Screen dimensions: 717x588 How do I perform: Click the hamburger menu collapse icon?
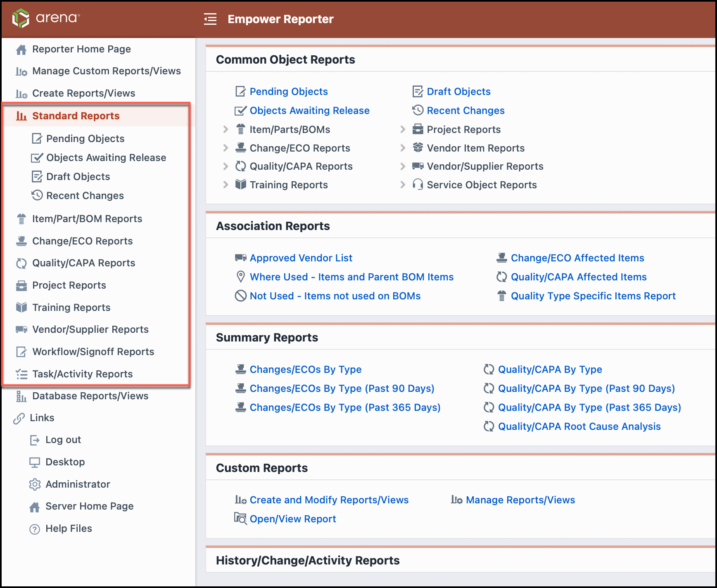pyautogui.click(x=210, y=19)
